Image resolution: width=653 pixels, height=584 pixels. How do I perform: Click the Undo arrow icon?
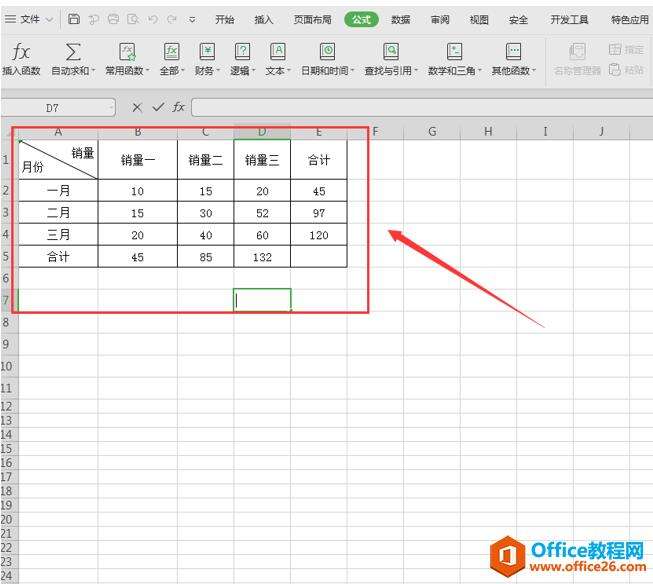coord(153,19)
